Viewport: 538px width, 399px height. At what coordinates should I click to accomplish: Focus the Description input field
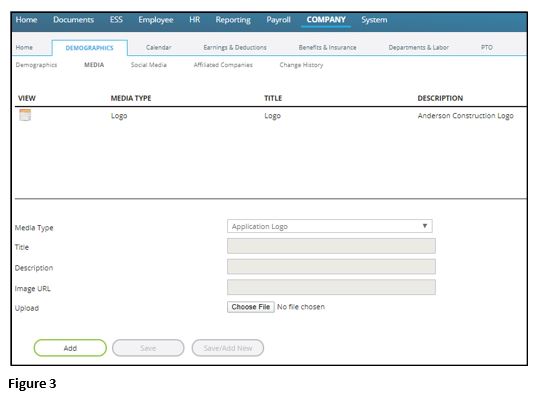click(331, 267)
